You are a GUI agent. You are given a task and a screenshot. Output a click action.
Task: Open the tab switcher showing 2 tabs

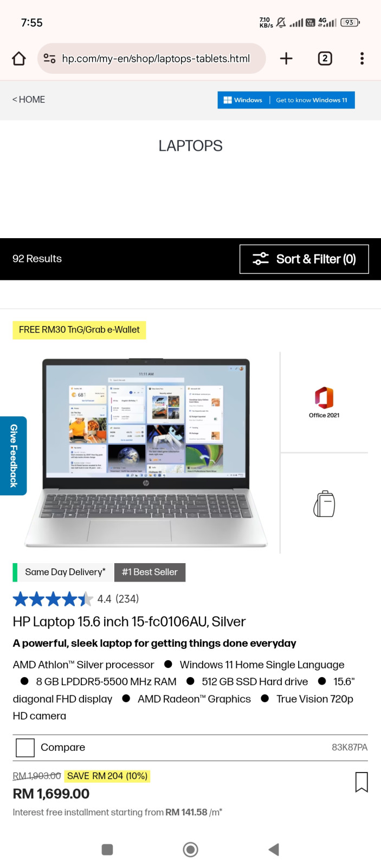(x=325, y=59)
